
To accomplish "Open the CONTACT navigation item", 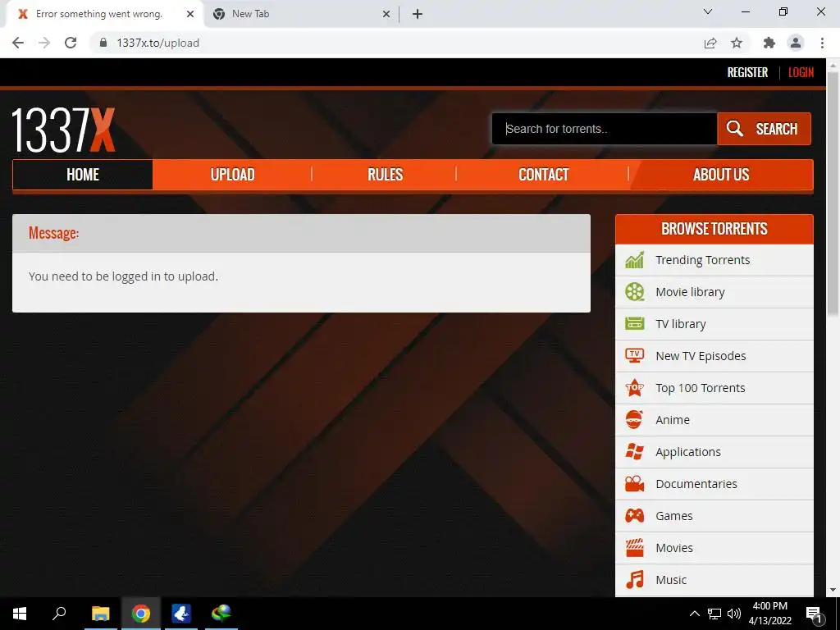I will [x=543, y=175].
